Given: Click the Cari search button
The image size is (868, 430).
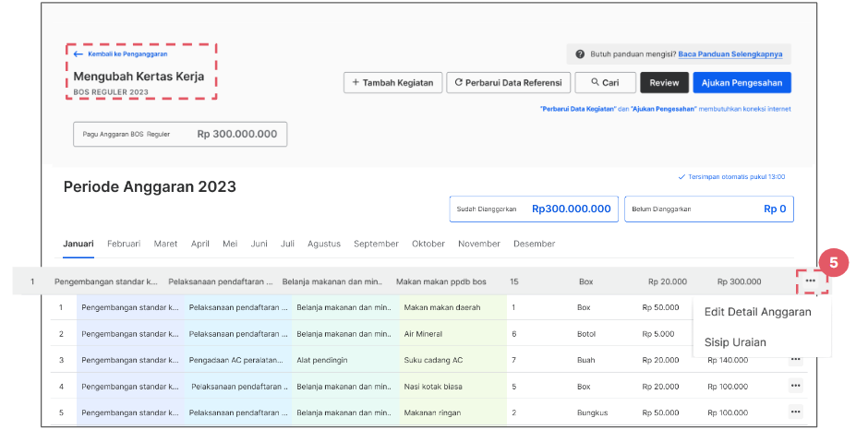Looking at the screenshot, I should pyautogui.click(x=605, y=82).
